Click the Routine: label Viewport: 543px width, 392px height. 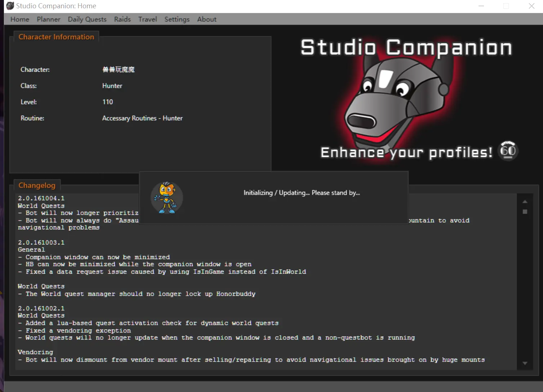click(x=32, y=118)
